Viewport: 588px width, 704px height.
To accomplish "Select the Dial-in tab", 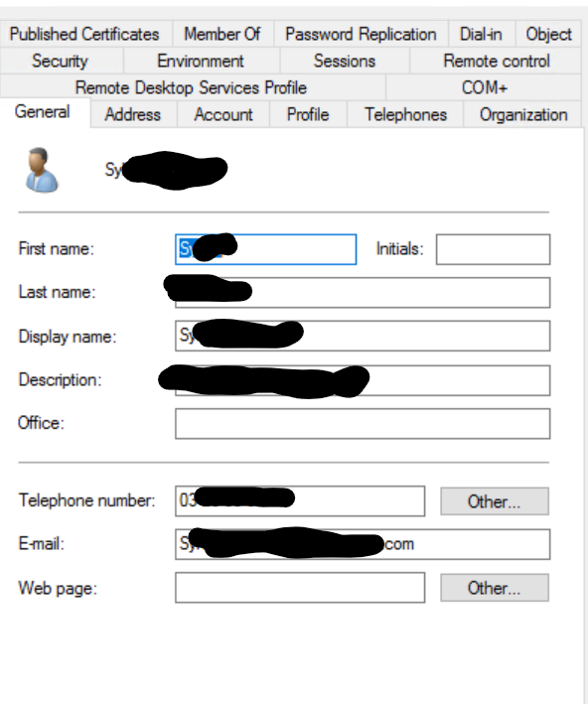I will point(481,34).
